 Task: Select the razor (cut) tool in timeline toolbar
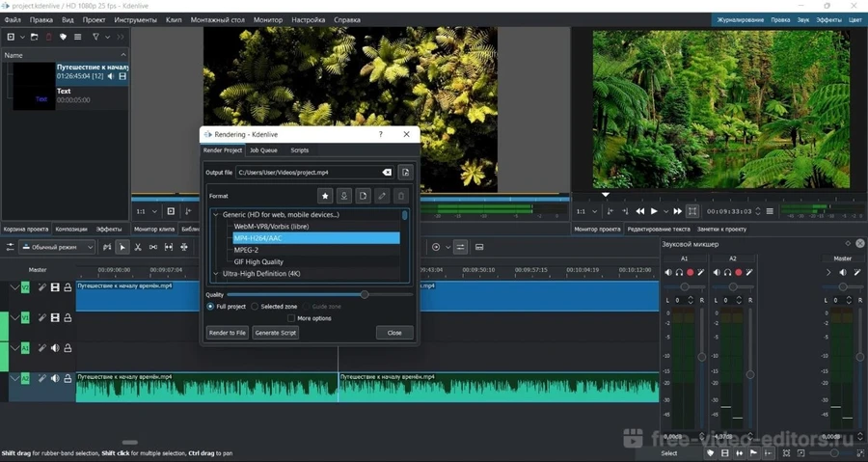tap(138, 248)
